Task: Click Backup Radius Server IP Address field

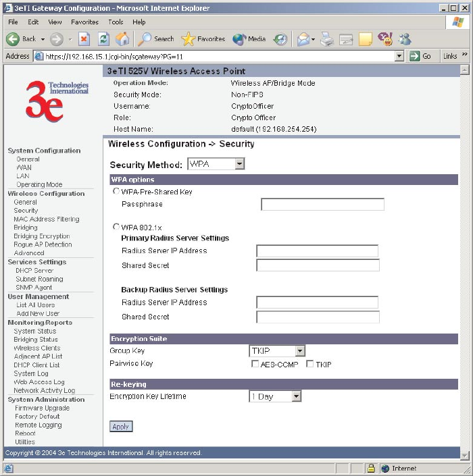Action: (x=317, y=302)
